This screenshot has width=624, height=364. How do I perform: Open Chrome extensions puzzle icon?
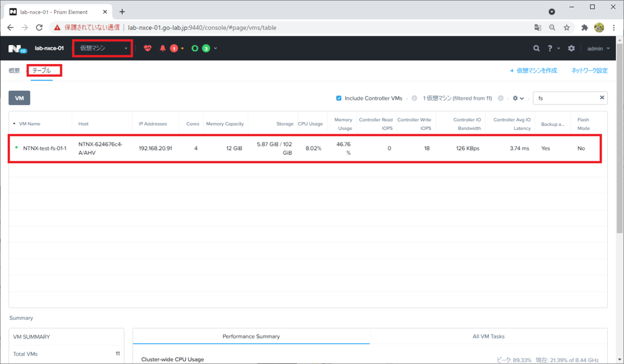click(x=584, y=28)
